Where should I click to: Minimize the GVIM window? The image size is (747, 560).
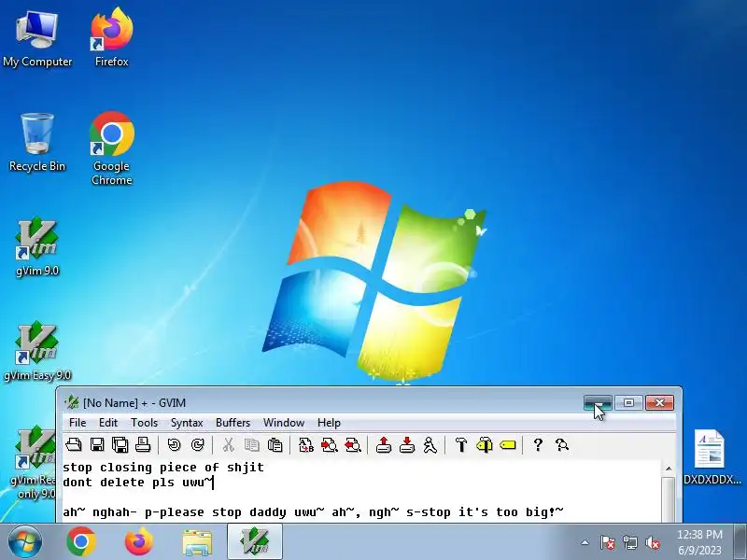pyautogui.click(x=598, y=403)
